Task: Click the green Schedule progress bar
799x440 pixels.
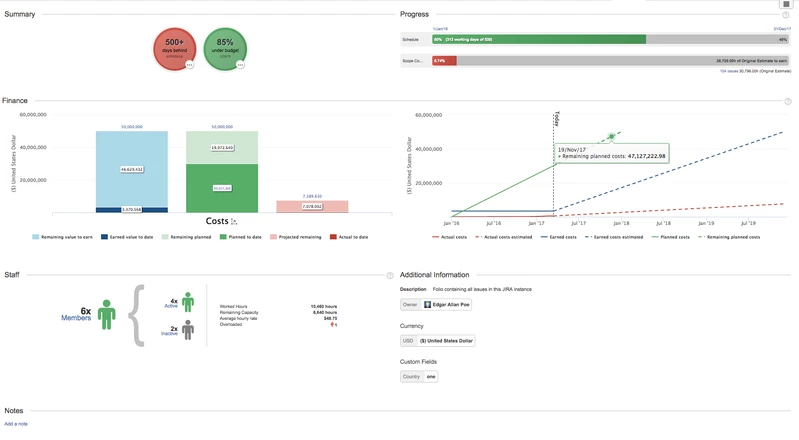Action: click(x=540, y=39)
